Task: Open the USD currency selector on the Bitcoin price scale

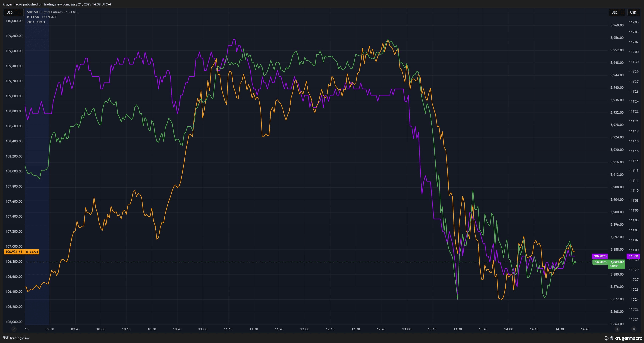Action: tap(14, 12)
